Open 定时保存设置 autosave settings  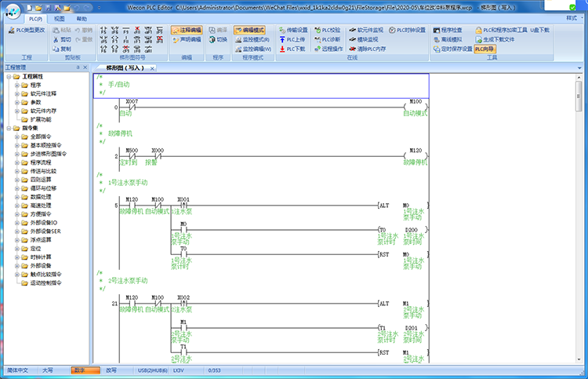[452, 49]
